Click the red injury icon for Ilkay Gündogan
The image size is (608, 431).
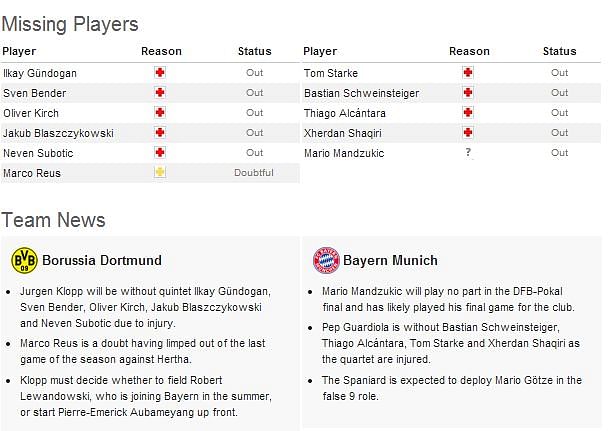(160, 72)
